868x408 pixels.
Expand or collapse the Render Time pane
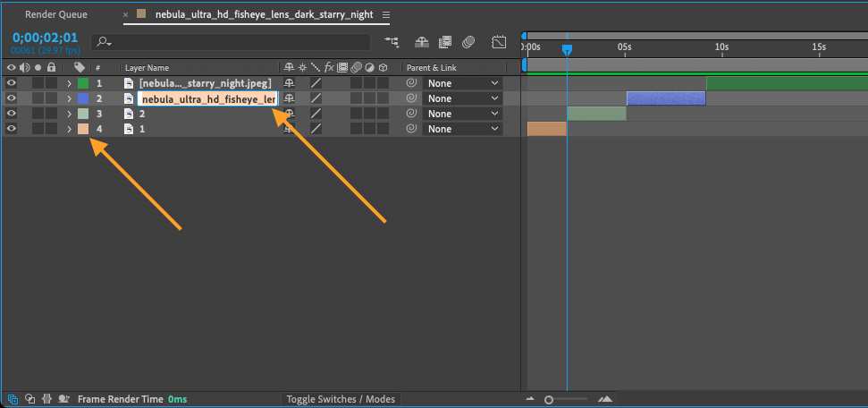point(63,398)
